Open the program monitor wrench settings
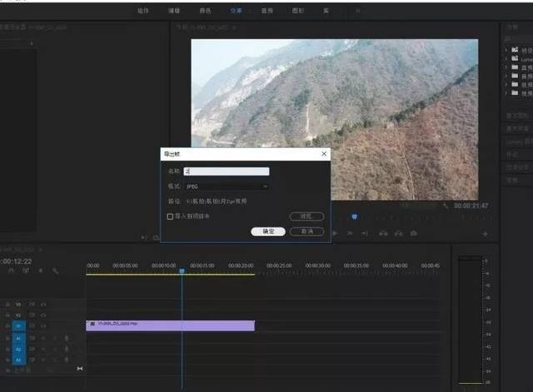Viewport: 533px width, 392px height. (x=446, y=206)
